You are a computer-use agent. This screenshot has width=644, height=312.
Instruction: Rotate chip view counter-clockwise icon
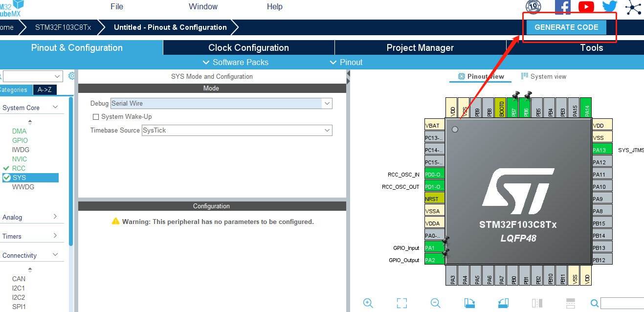coord(503,303)
